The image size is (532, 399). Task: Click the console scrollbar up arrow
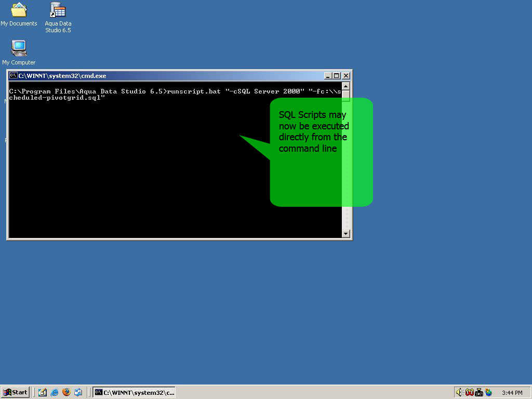(x=345, y=86)
